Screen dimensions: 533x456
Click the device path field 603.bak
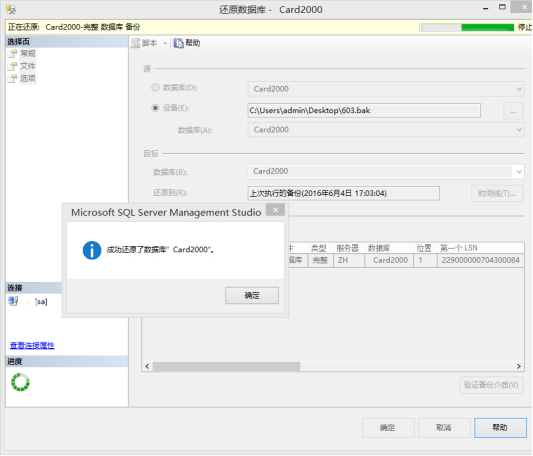(x=364, y=111)
